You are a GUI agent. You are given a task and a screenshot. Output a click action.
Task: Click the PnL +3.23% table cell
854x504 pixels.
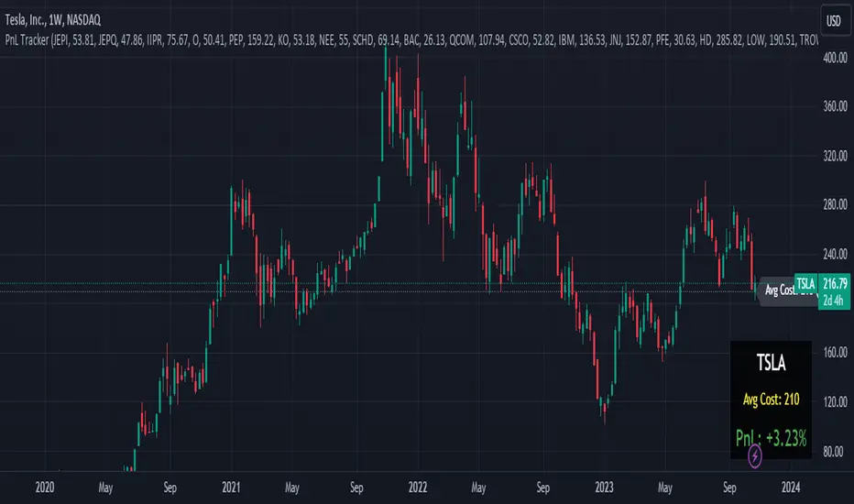tap(771, 437)
